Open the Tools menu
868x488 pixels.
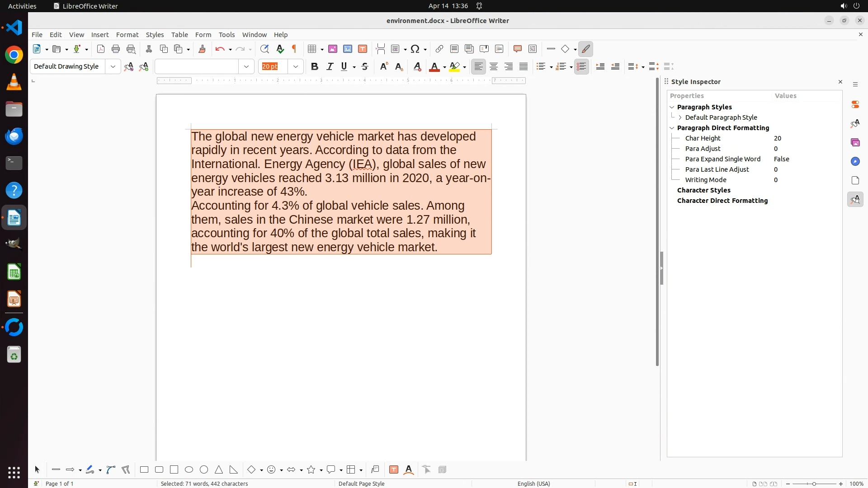[226, 34]
